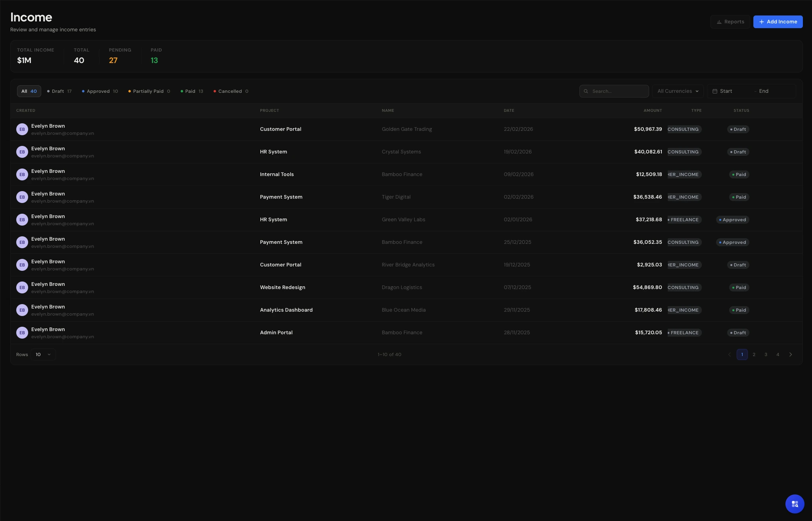
Task: Click the previous page left arrow
Action: point(730,354)
